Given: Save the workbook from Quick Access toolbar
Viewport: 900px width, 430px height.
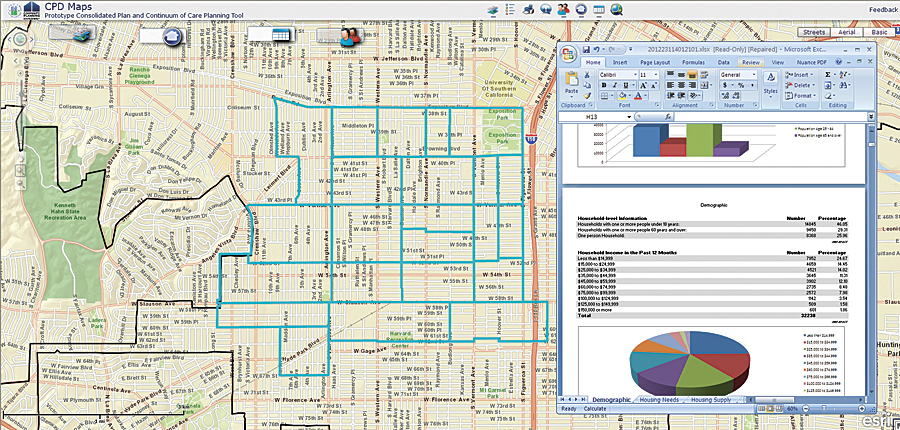Looking at the screenshot, I should (x=587, y=49).
